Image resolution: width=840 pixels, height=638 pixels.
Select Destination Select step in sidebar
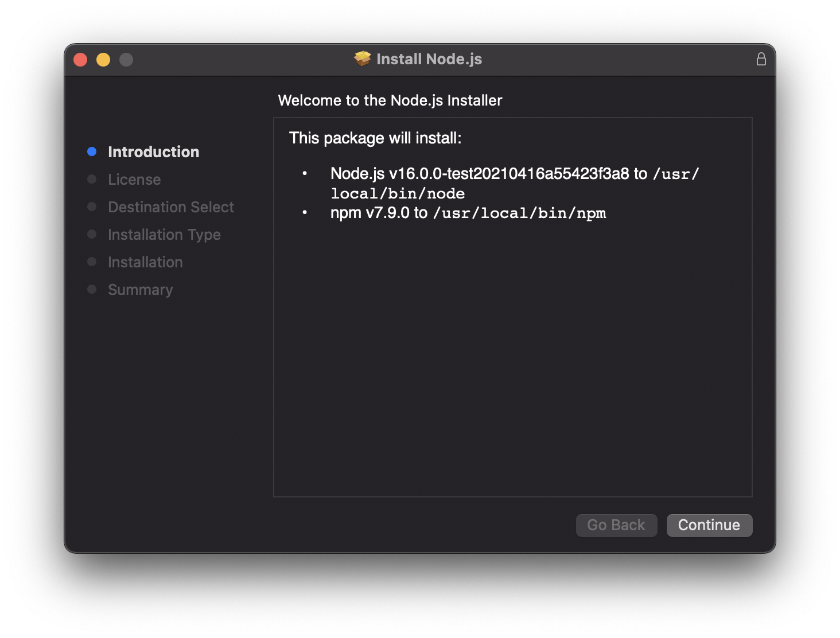(171, 207)
